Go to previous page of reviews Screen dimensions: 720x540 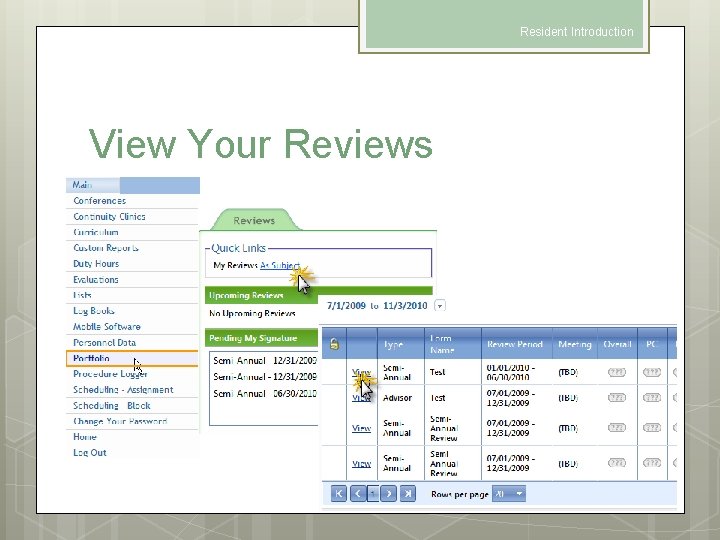358,494
